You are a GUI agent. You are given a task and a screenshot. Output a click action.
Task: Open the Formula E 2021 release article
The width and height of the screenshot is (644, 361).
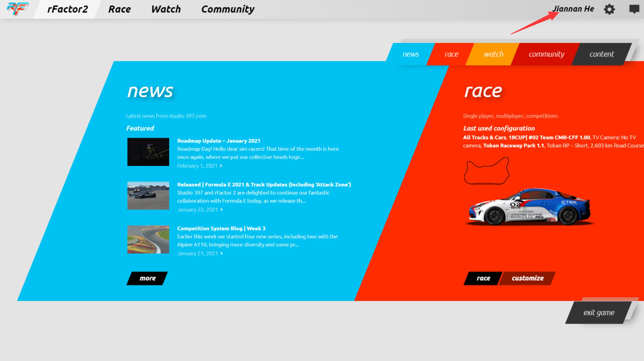[264, 184]
